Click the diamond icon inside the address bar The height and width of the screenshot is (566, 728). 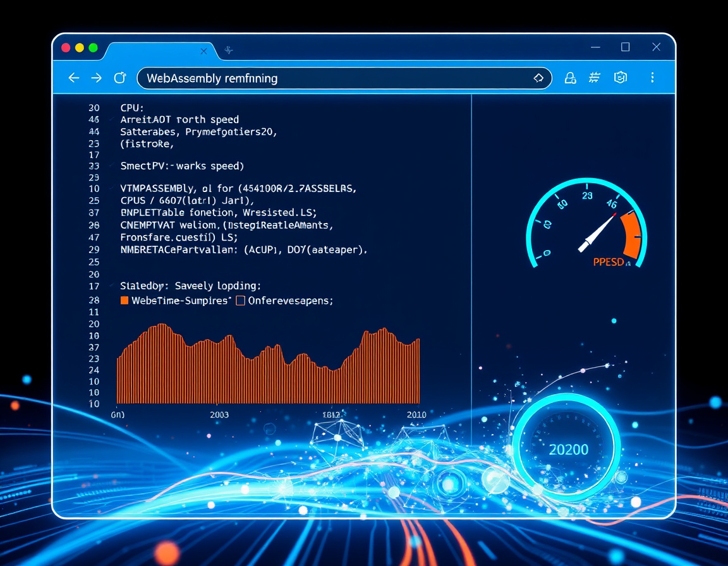[538, 78]
